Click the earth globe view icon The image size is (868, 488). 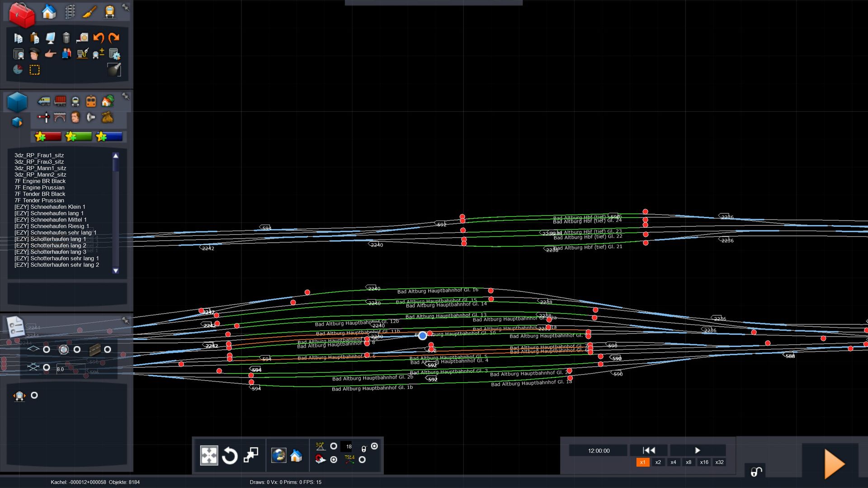pos(278,455)
